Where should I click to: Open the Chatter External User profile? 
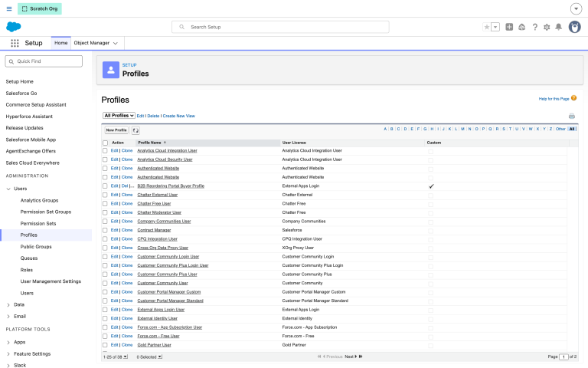(158, 195)
